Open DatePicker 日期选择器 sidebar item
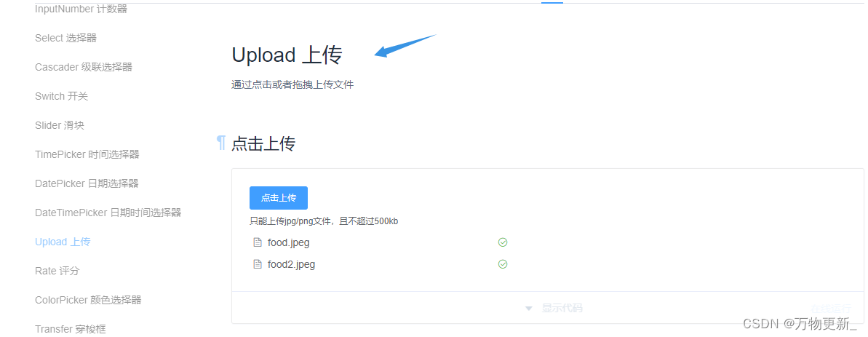The width and height of the screenshot is (868, 337). click(87, 183)
